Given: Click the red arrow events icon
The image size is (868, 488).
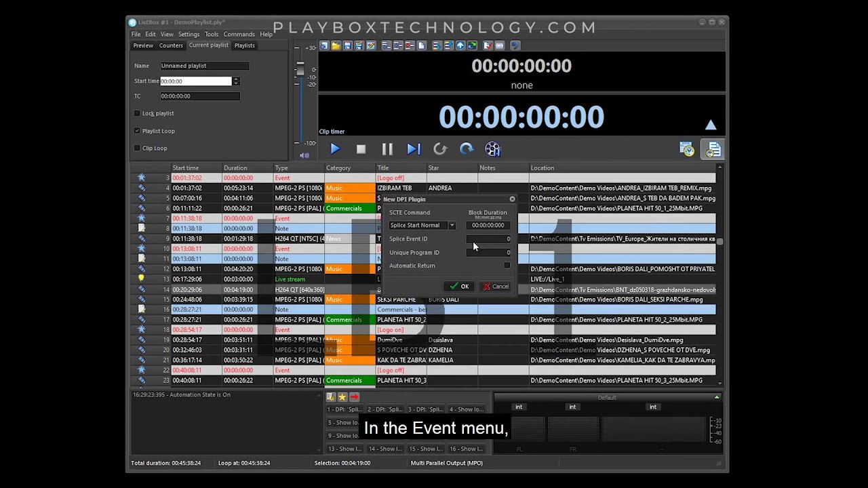Looking at the screenshot, I should click(354, 397).
